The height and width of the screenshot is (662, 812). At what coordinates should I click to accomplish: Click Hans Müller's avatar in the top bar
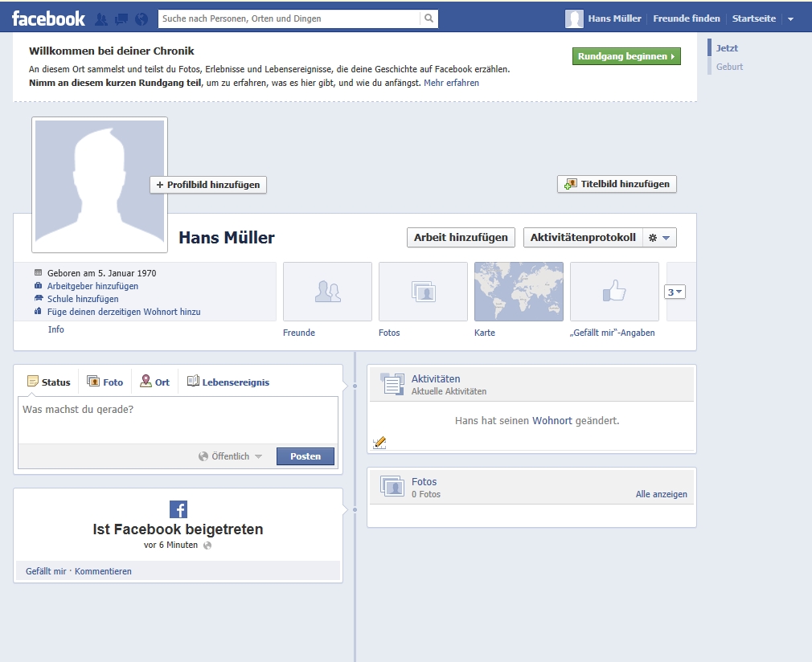tap(574, 18)
